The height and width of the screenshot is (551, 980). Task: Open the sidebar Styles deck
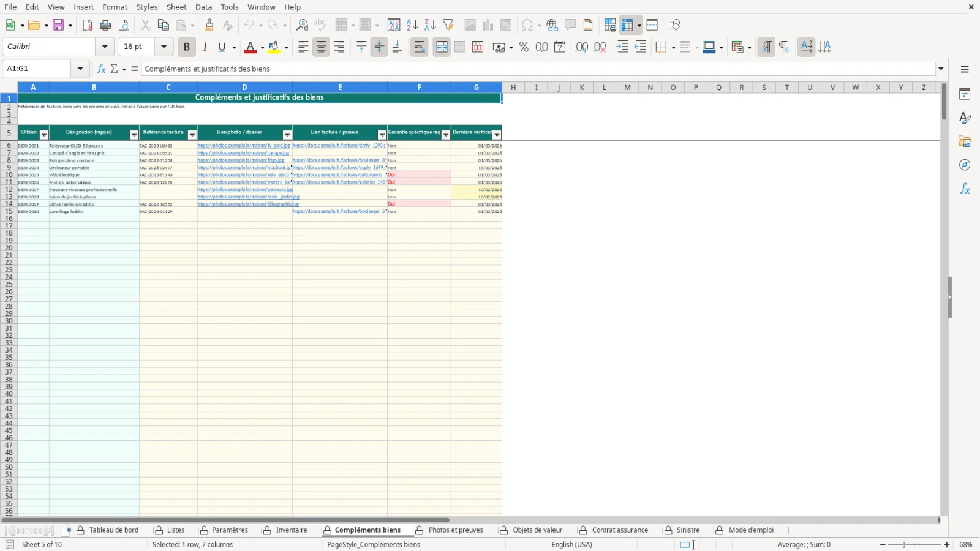pyautogui.click(x=965, y=118)
